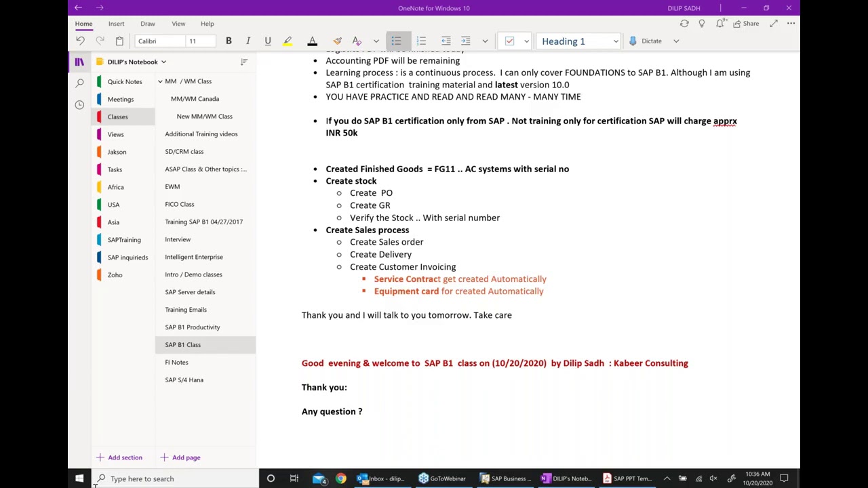
Task: Tick the To Do tag checkbox
Action: click(x=509, y=41)
